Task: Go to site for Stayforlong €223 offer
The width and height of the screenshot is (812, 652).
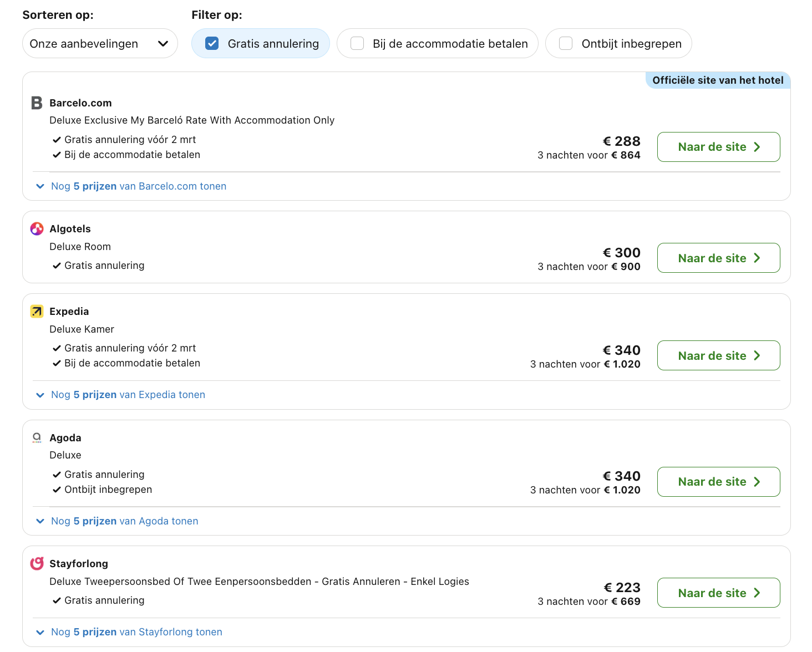Action: click(718, 593)
